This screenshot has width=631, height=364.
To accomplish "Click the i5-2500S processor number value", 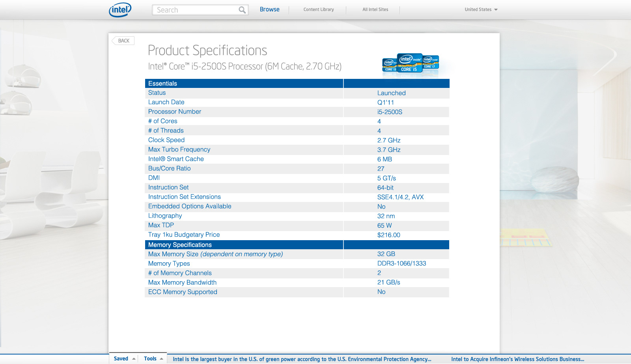I will [x=390, y=112].
